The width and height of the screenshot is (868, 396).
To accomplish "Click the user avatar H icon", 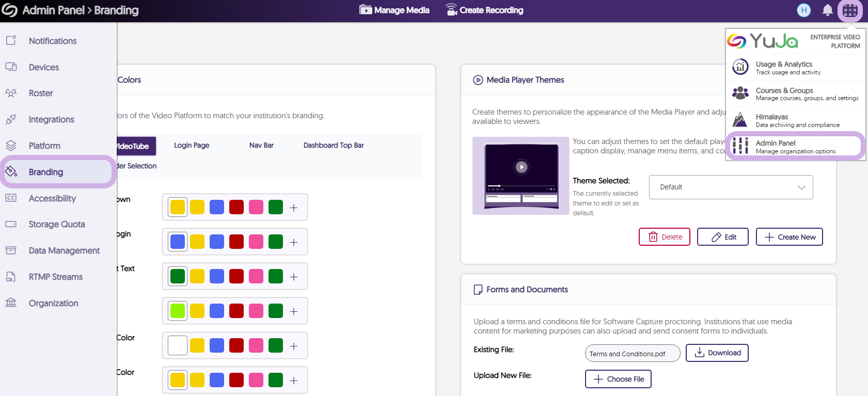I will pos(803,10).
